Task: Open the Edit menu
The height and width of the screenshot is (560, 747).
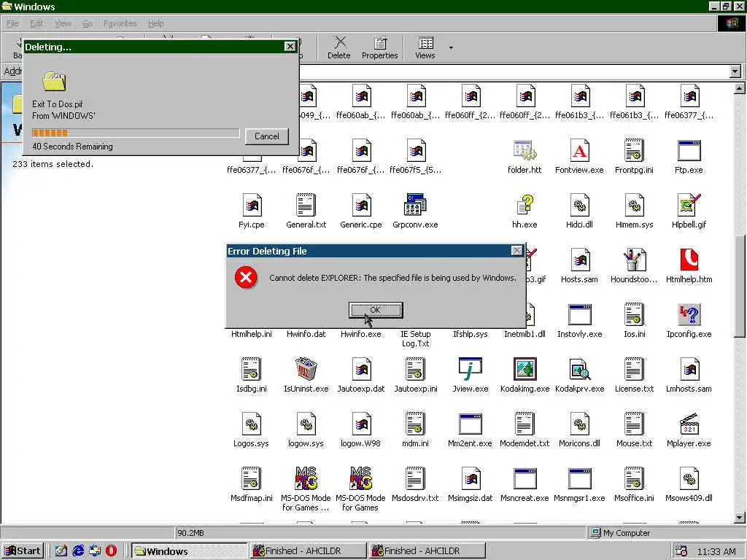Action: click(x=36, y=23)
